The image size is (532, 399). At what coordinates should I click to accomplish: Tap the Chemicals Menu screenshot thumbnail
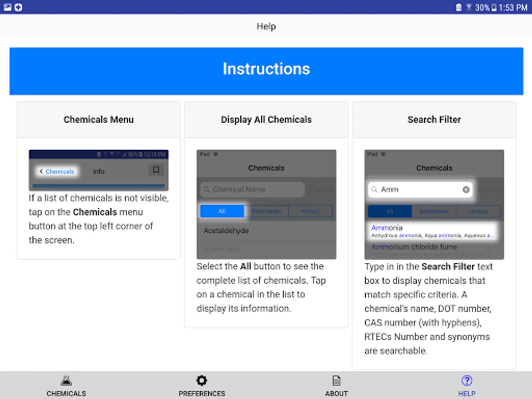98,170
